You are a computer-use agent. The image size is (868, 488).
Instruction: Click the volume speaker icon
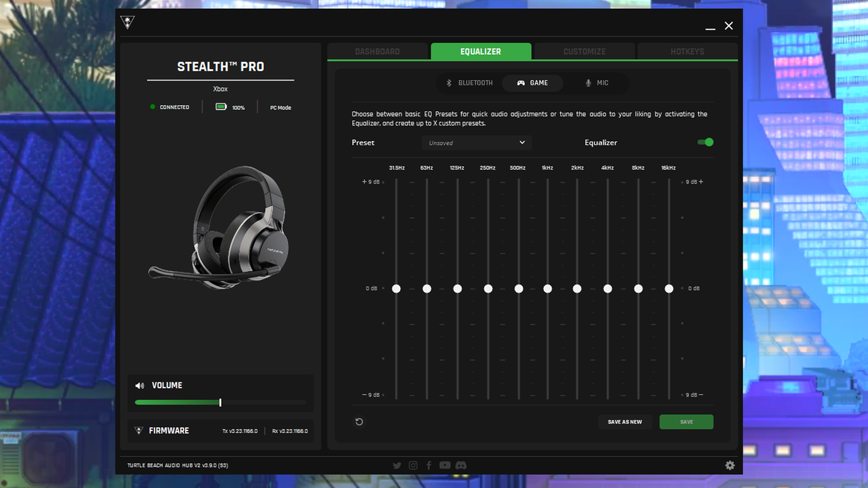pos(140,386)
